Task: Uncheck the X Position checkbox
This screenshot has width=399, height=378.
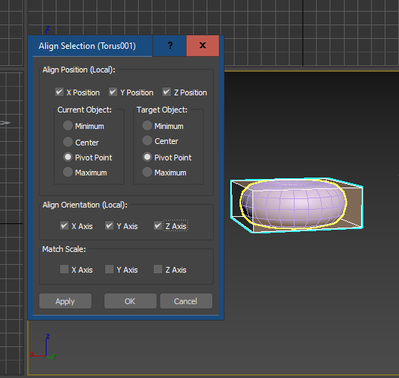Action: click(59, 92)
